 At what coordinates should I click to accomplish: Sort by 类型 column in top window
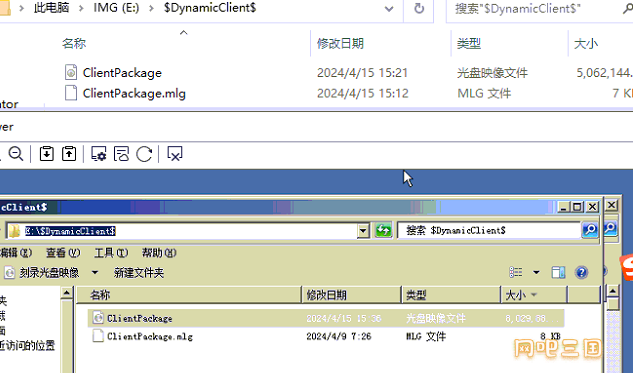tap(469, 43)
